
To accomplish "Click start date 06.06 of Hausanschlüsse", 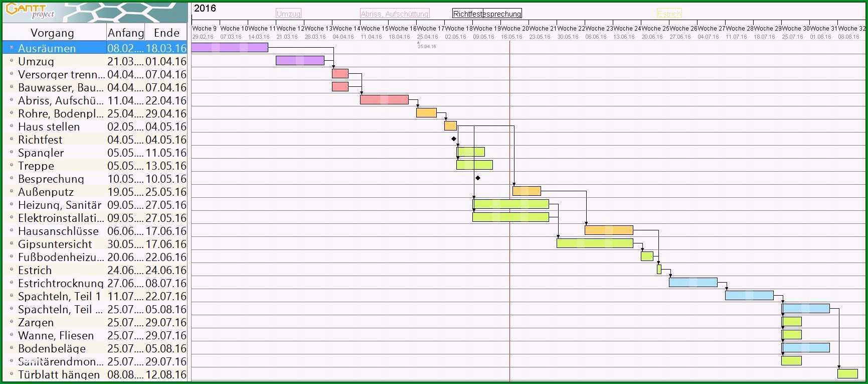I will [x=125, y=231].
